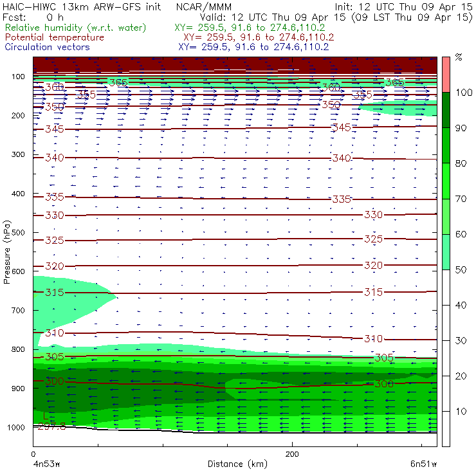Click the 'Fcst: 0 h' forecast hour text

pos(33,17)
